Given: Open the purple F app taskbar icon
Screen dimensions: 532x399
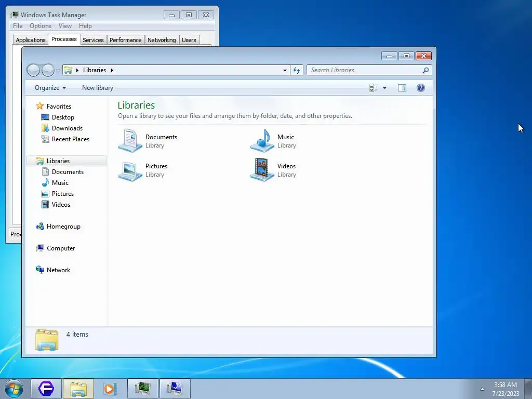Looking at the screenshot, I should pyautogui.click(x=46, y=389).
